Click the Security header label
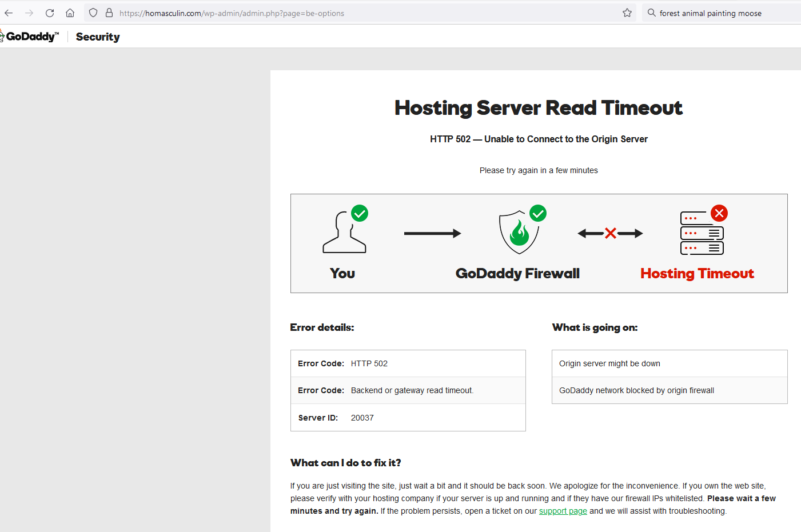This screenshot has height=532, width=801. tap(98, 37)
